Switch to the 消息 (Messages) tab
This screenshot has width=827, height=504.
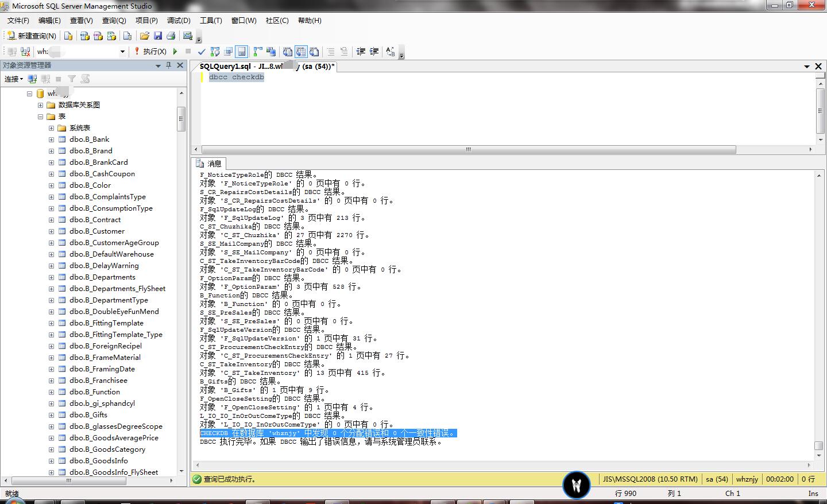tap(210, 164)
